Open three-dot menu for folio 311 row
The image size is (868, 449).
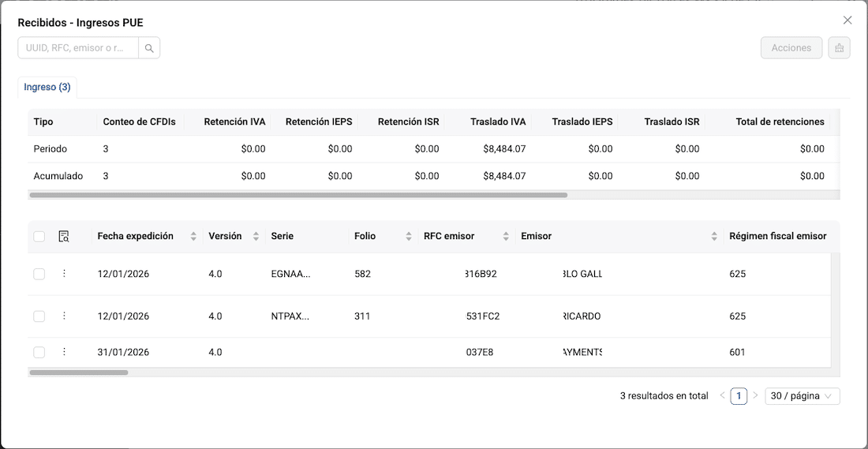(x=64, y=316)
